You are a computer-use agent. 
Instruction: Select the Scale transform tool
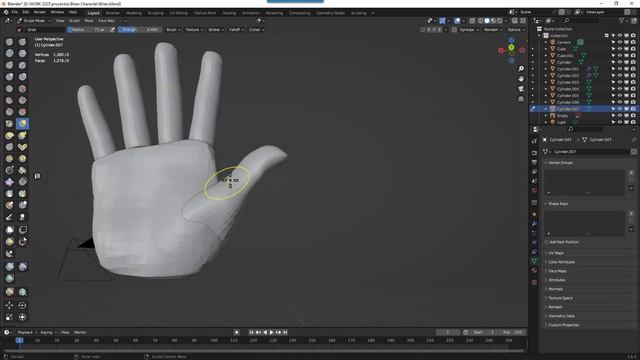tap(9, 317)
